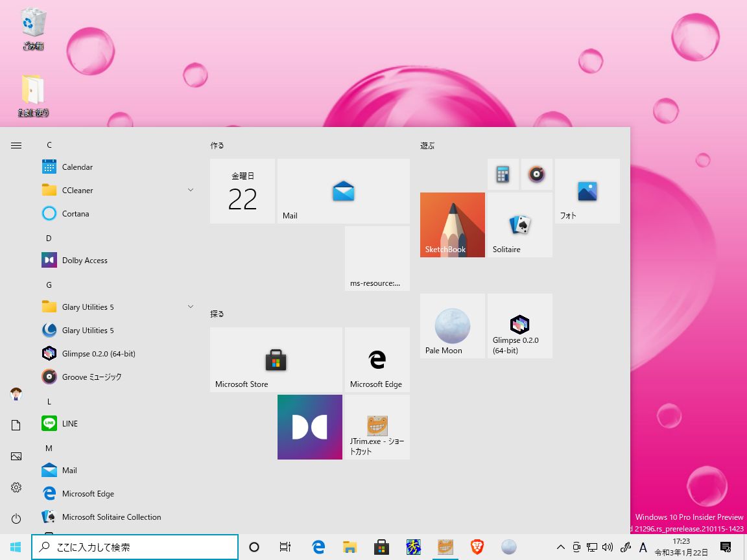Click the letter D header in app list

tap(49, 238)
